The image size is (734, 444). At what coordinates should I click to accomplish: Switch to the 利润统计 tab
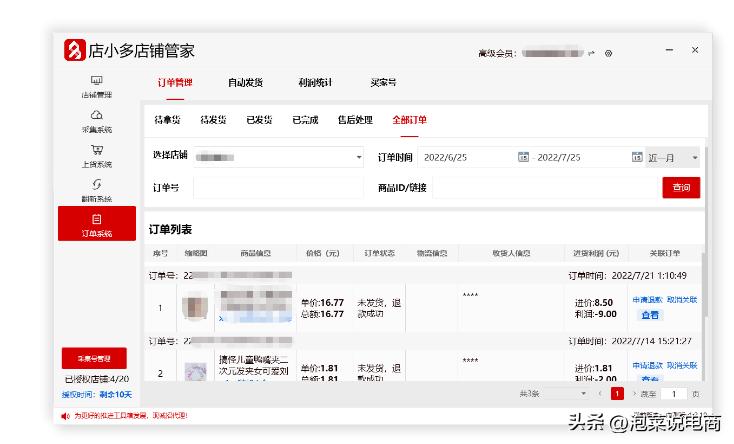pos(315,82)
